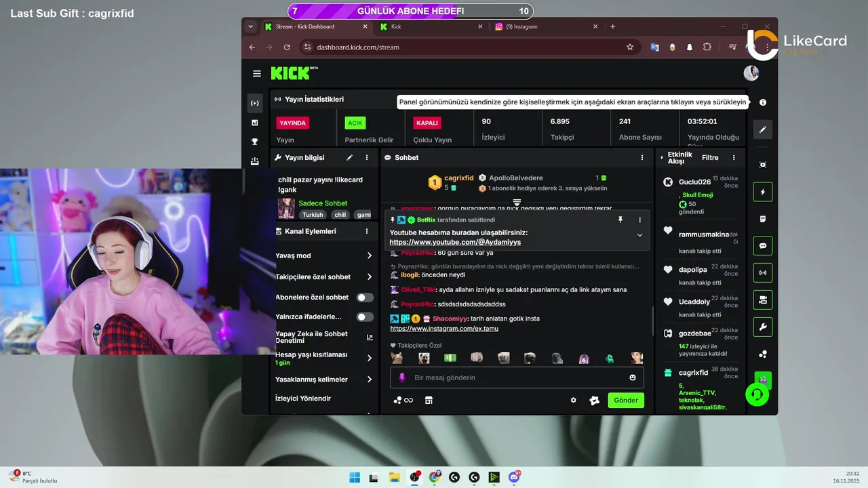
Task: Click the screen capture icon in right toolbar
Action: point(763,165)
